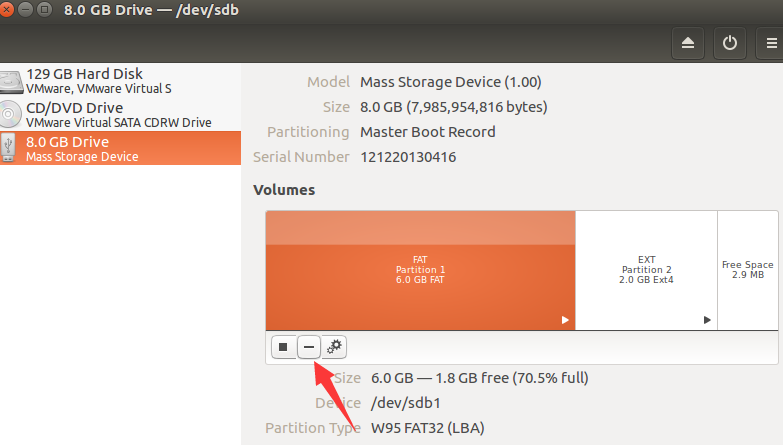The height and width of the screenshot is (445, 783).
Task: Select the 129 GB Hard Disk
Action: coord(120,80)
